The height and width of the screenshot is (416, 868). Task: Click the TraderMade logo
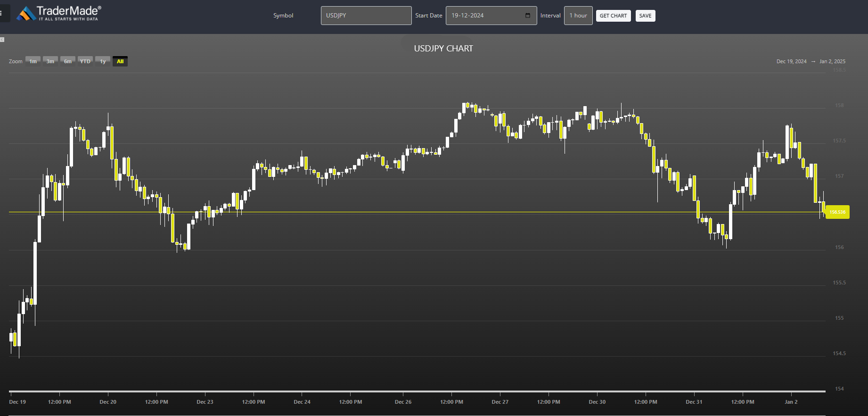tap(59, 13)
